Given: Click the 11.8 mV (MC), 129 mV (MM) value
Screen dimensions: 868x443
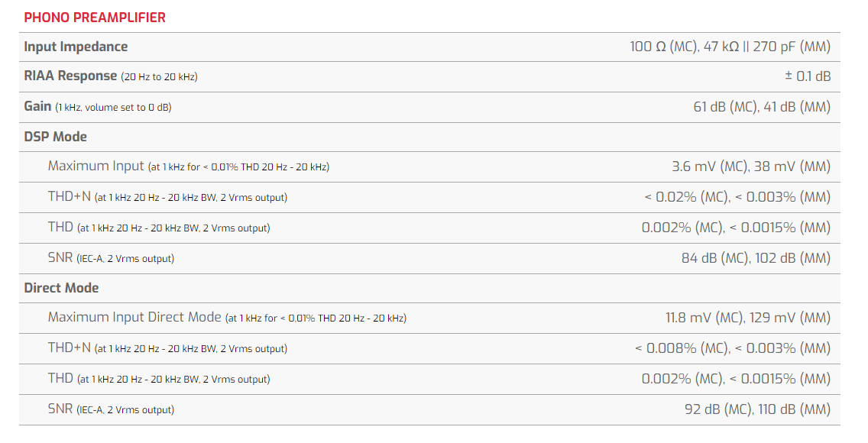Looking at the screenshot, I should coord(747,318).
